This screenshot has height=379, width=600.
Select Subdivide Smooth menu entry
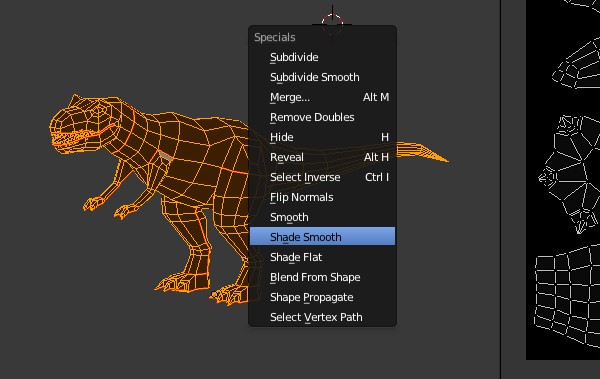coord(322,77)
